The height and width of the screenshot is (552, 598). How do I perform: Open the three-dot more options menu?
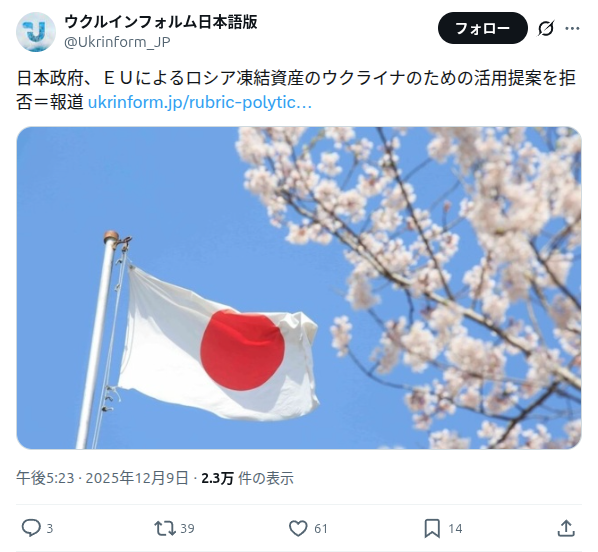[572, 28]
